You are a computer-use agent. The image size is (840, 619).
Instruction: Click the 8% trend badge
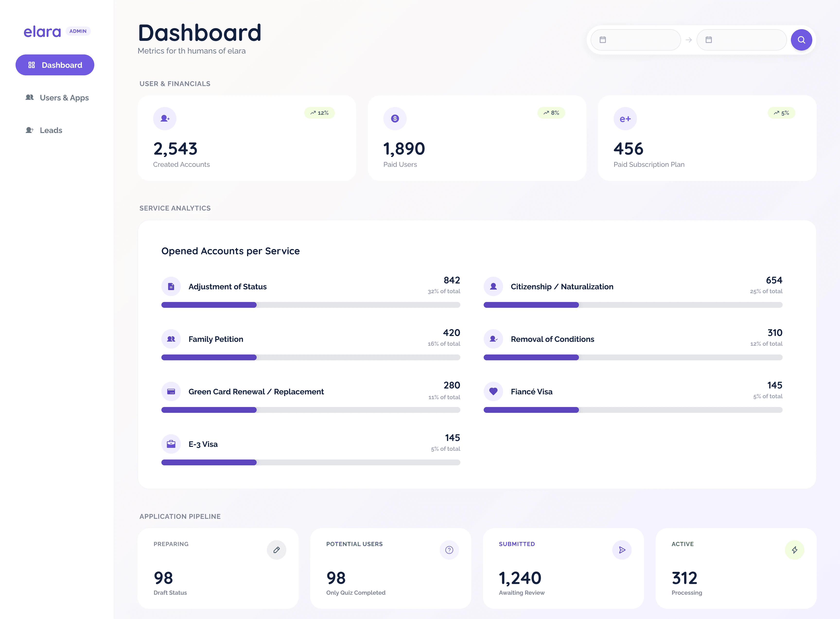tap(551, 113)
